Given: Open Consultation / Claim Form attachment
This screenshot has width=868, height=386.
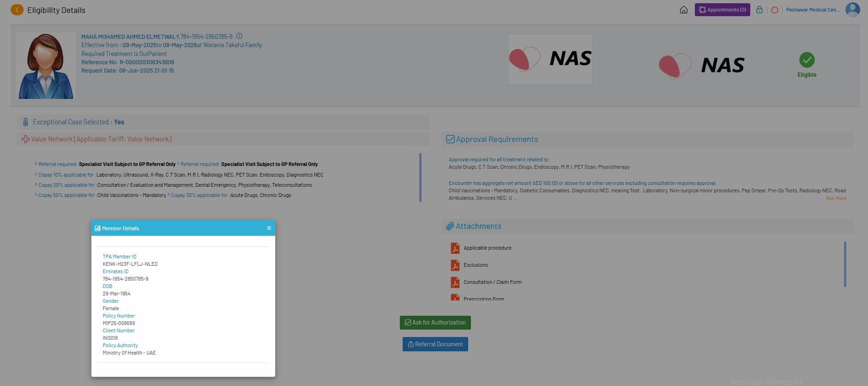Looking at the screenshot, I should (x=493, y=282).
